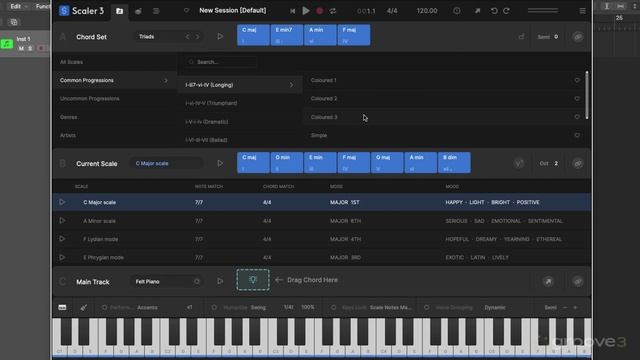Viewport: 640px width, 360px height.
Task: Select the E min7 chord in Chord Set
Action: pos(287,35)
